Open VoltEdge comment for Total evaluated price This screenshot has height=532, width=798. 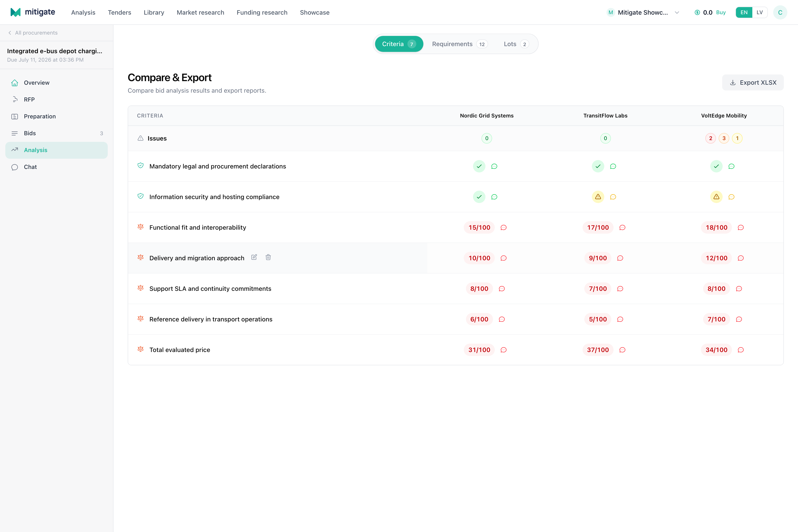click(741, 350)
